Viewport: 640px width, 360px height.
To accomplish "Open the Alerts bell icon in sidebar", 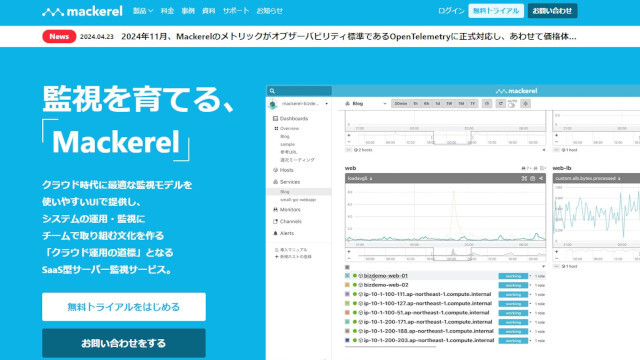I will coord(275,233).
